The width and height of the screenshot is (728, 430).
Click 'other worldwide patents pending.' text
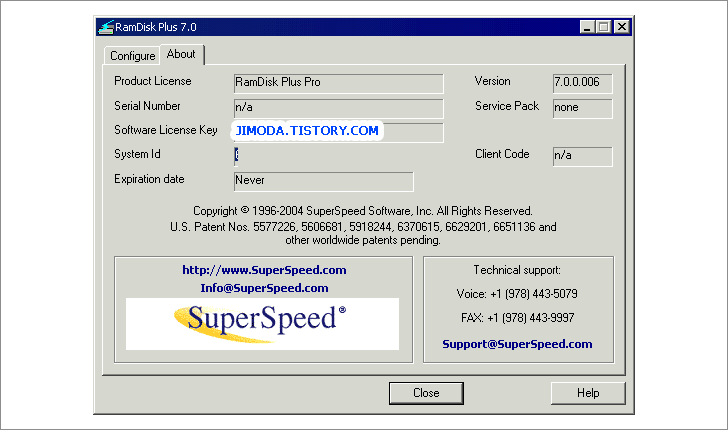coord(363,241)
